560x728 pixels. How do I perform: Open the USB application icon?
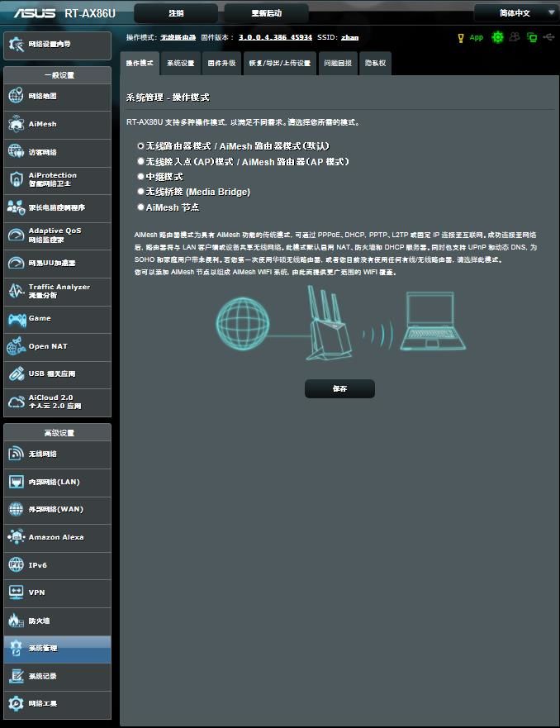pyautogui.click(x=17, y=374)
